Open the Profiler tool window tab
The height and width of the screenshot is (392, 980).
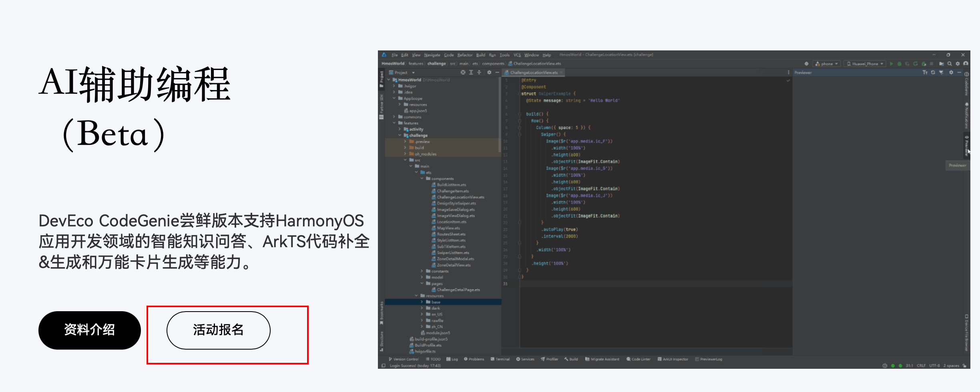[549, 359]
